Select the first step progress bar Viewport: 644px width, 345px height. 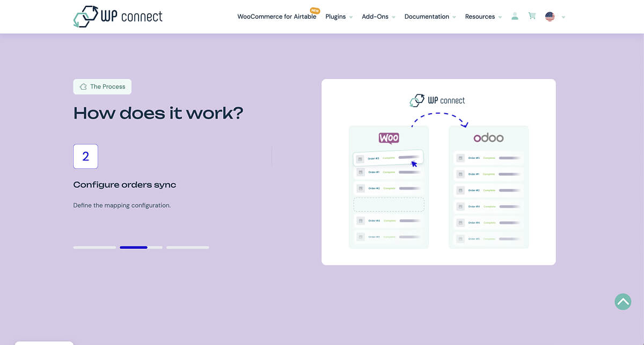point(94,247)
